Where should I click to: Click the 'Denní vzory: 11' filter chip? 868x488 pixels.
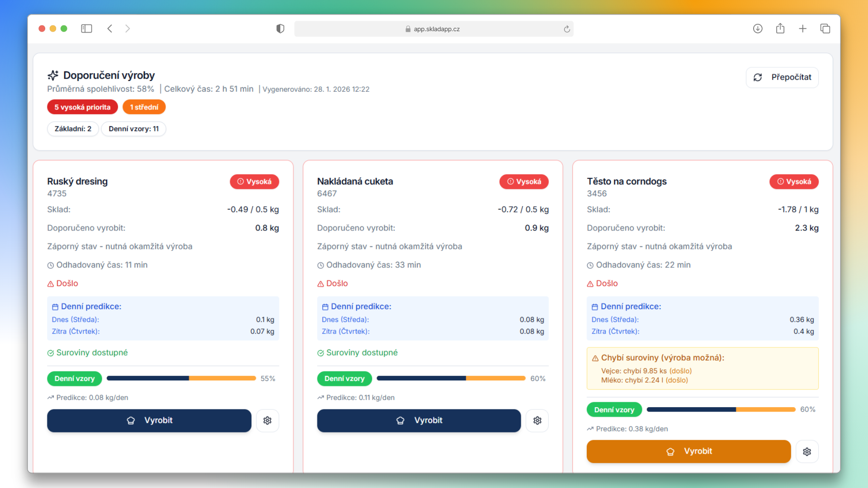pos(133,129)
